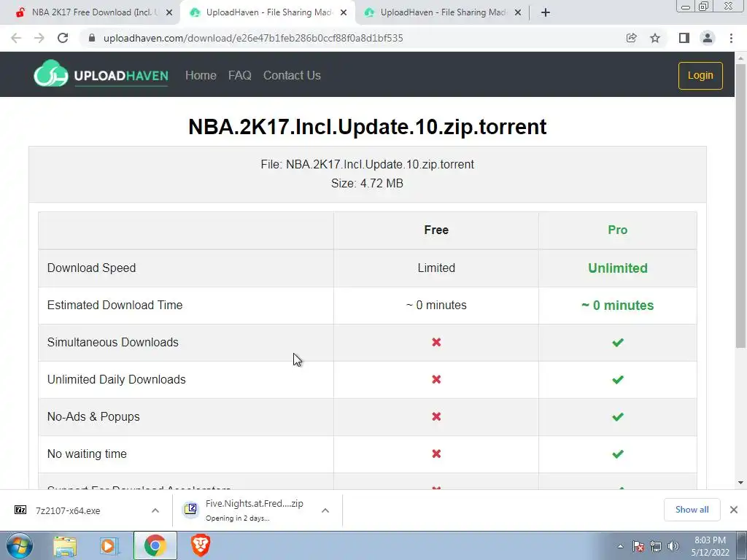Screen dimensions: 747x560
Task: Open a new tab with the plus button
Action: point(546,12)
